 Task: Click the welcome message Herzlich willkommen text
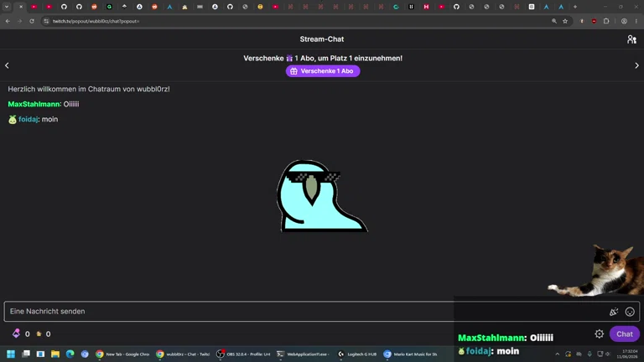[89, 89]
